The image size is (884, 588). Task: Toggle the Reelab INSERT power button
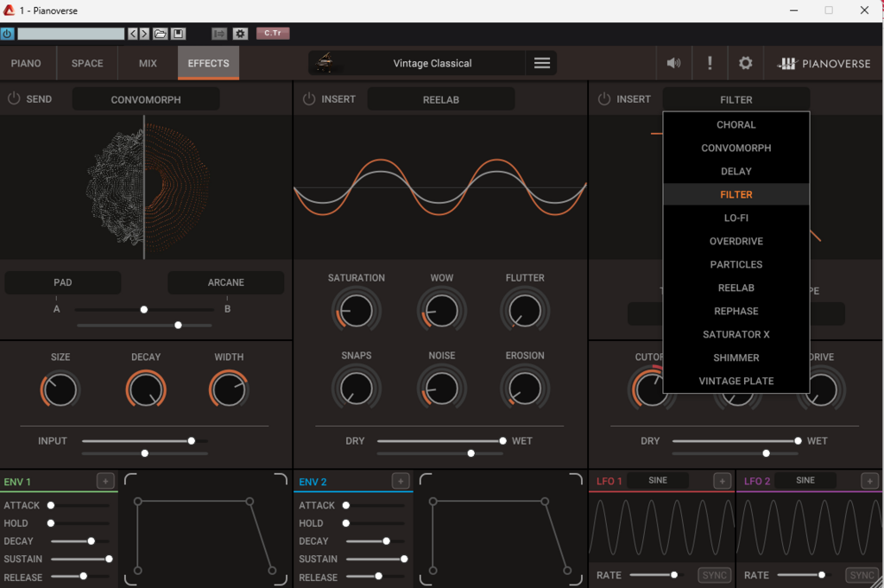click(309, 98)
